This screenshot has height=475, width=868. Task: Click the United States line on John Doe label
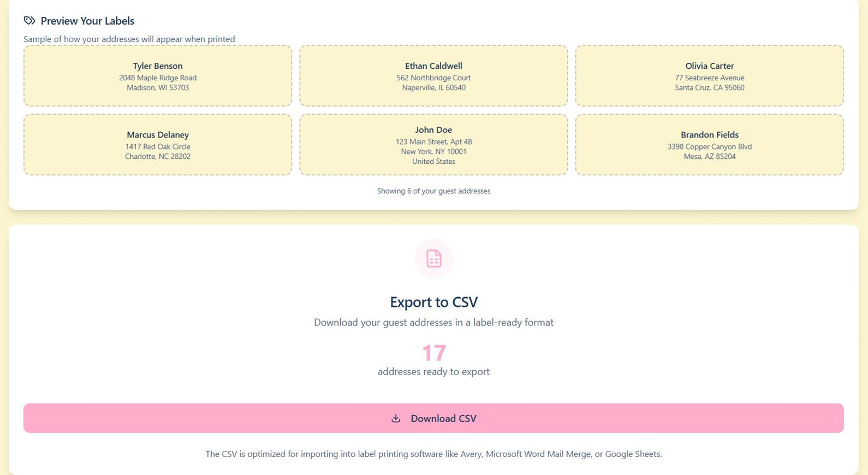433,161
